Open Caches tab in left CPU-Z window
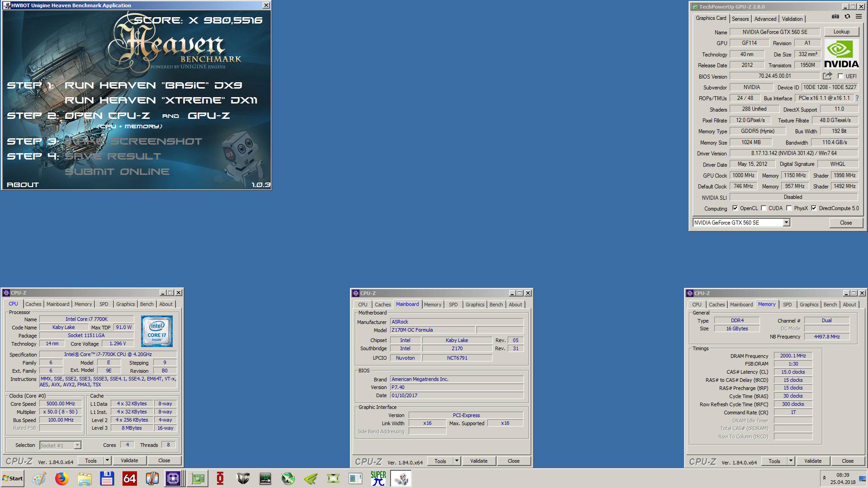Viewport: 868px width, 488px height. click(x=33, y=304)
